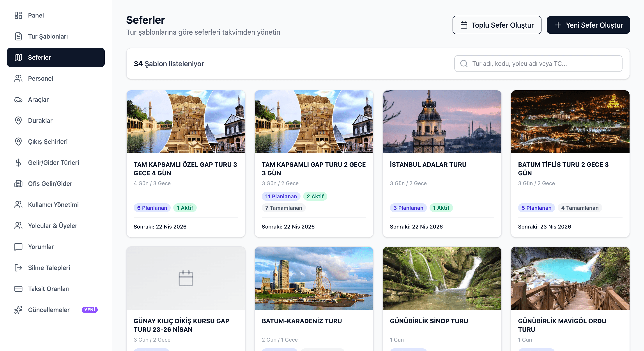The width and height of the screenshot is (644, 351).
Task: Open the Günübirlik Sinop Turu waterfall image
Action: [x=442, y=278]
